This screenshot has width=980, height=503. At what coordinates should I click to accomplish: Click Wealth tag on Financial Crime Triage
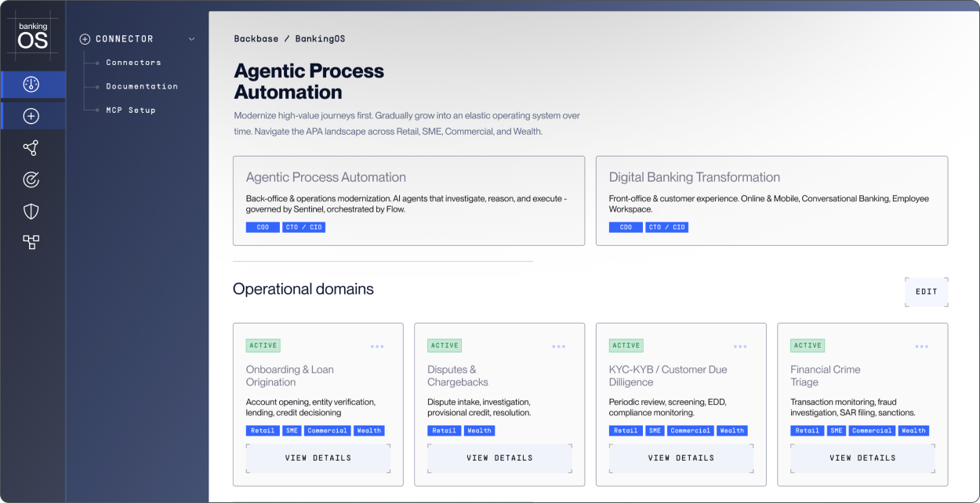click(x=913, y=430)
